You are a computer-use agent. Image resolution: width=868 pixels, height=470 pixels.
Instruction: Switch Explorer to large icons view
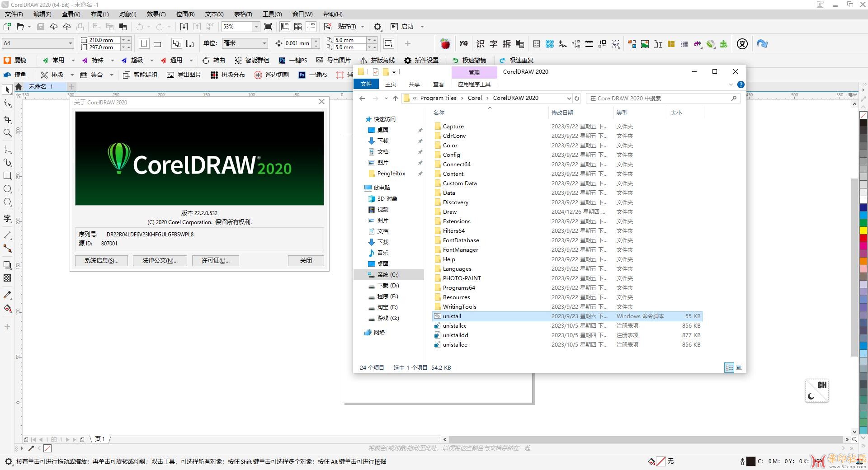(739, 367)
